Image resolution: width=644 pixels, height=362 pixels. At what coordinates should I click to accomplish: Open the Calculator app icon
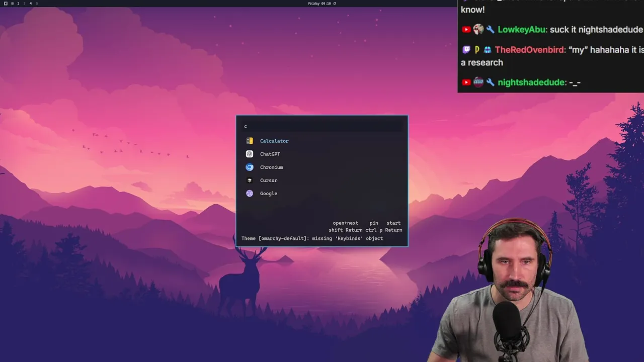pyautogui.click(x=250, y=141)
